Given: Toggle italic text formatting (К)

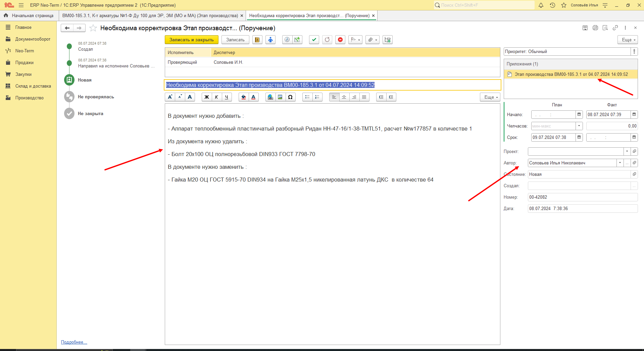Looking at the screenshot, I should (217, 97).
